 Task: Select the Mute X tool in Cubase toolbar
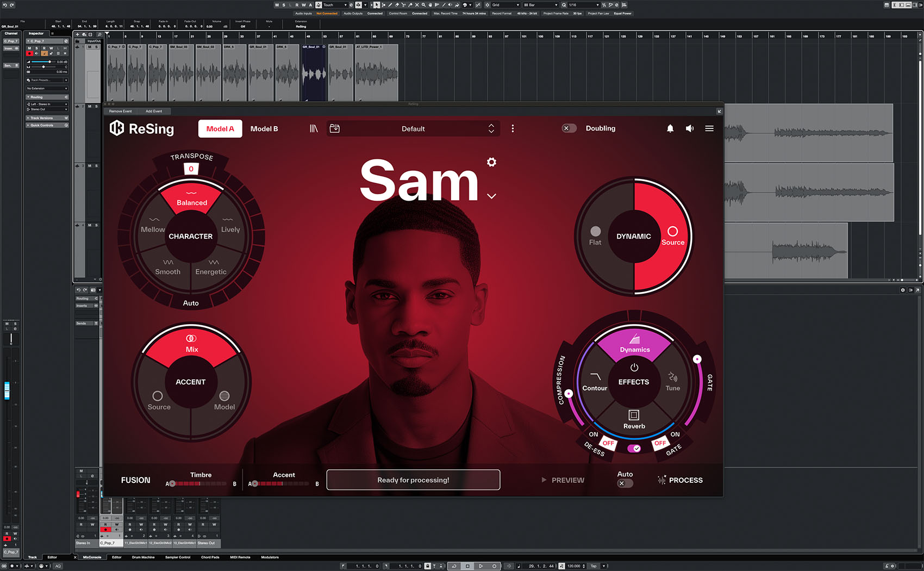click(x=417, y=5)
